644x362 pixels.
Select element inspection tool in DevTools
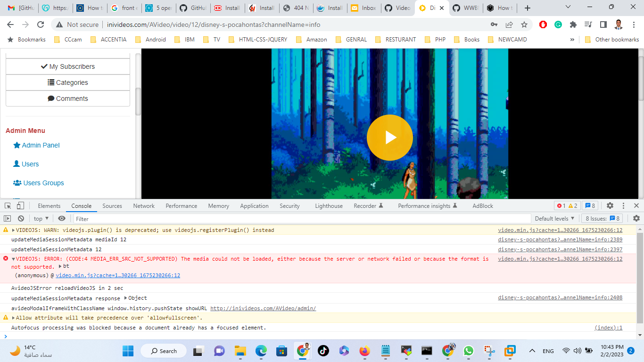[x=7, y=206]
